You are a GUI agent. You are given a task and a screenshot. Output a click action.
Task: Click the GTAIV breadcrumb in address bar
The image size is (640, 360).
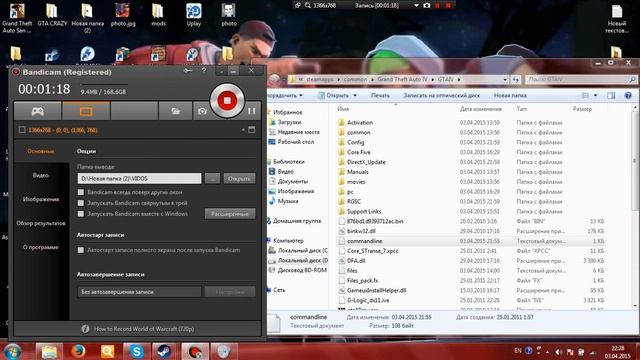tap(446, 79)
